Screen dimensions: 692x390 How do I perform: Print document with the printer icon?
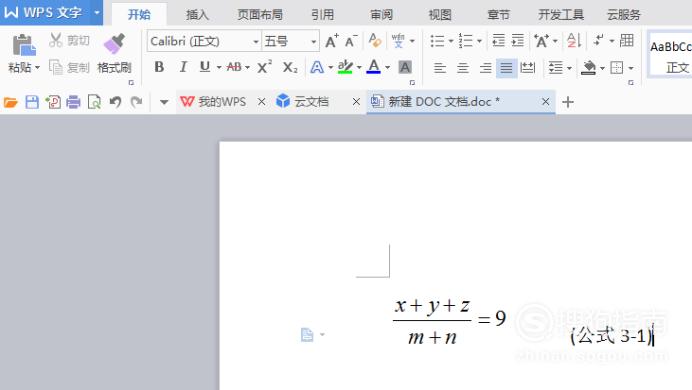coord(73,102)
